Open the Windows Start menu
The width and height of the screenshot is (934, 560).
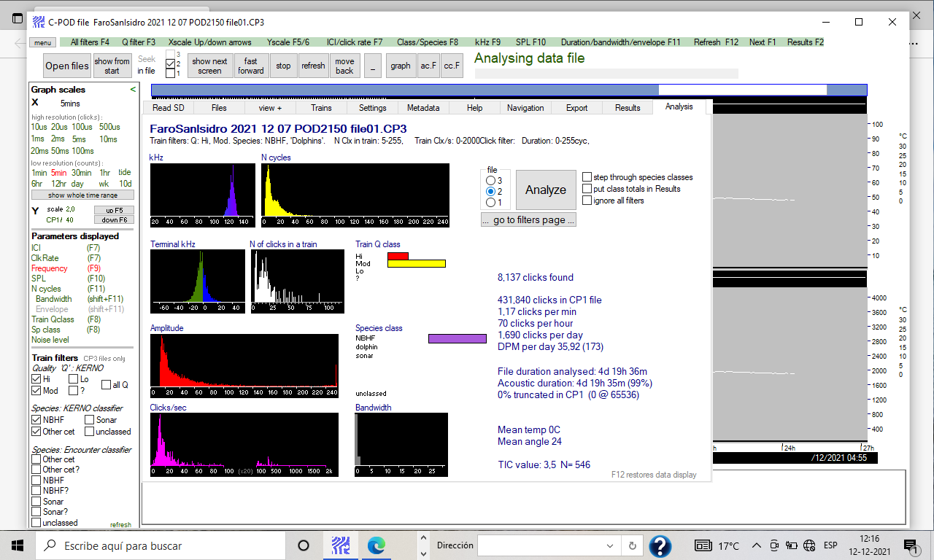[x=18, y=545]
